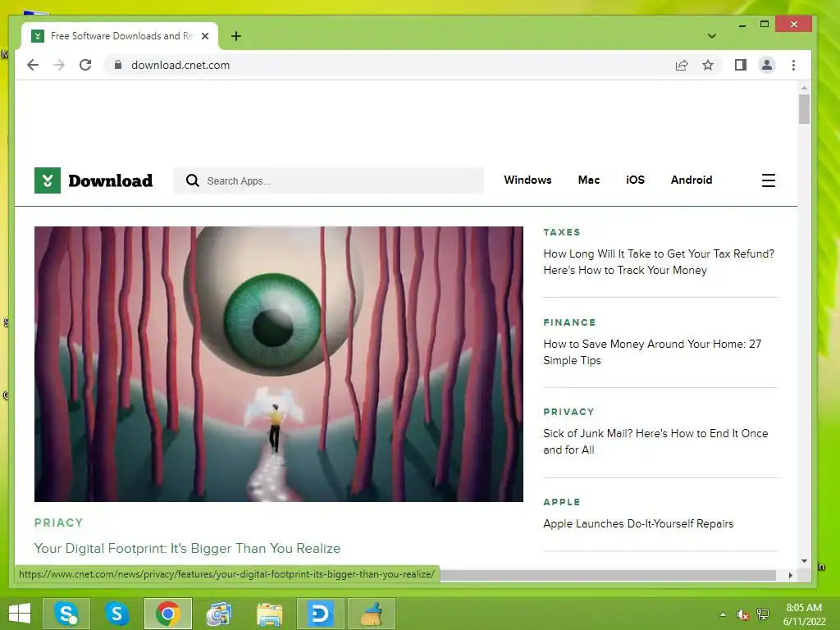
Task: Open the blue D app taskbar icon
Action: pos(320,614)
